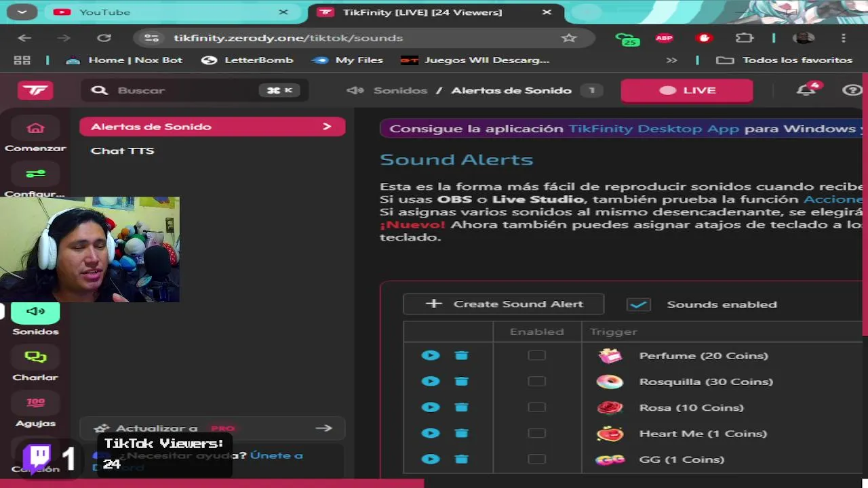Play the Rosquilla sound alert

[x=430, y=381]
